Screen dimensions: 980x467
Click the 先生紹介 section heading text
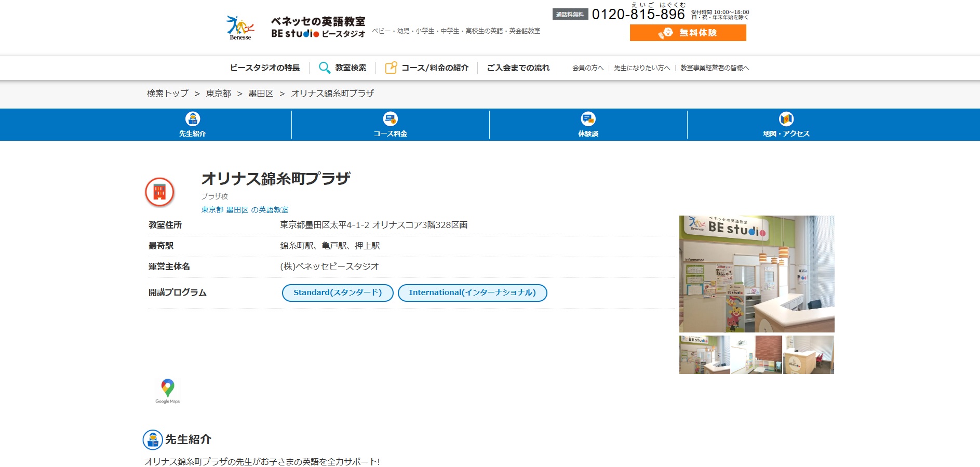click(188, 439)
